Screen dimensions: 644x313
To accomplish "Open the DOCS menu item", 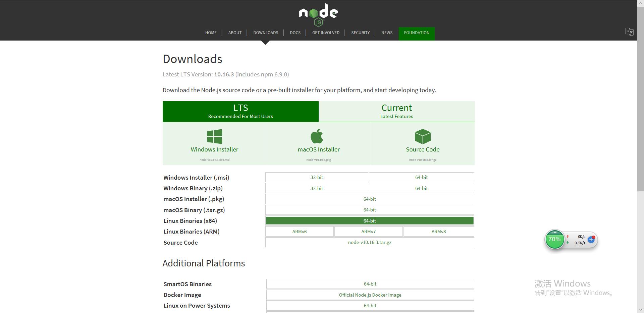I will (295, 33).
